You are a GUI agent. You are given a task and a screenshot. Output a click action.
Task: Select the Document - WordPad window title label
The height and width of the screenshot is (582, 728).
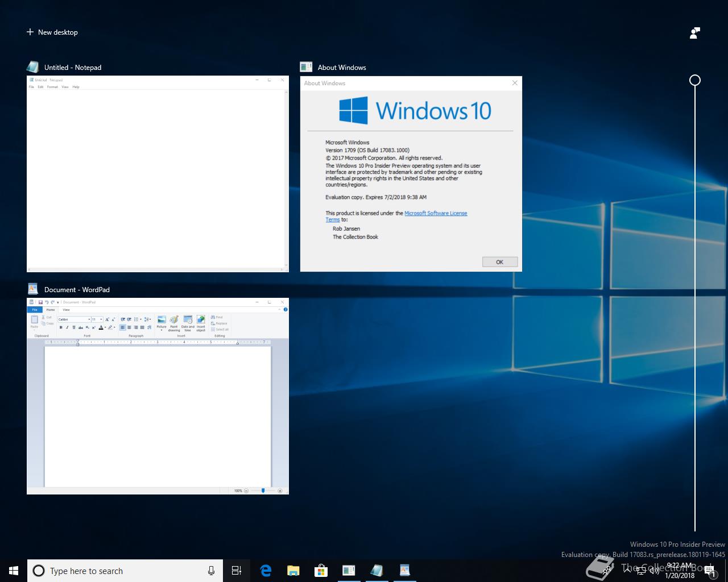pyautogui.click(x=77, y=289)
